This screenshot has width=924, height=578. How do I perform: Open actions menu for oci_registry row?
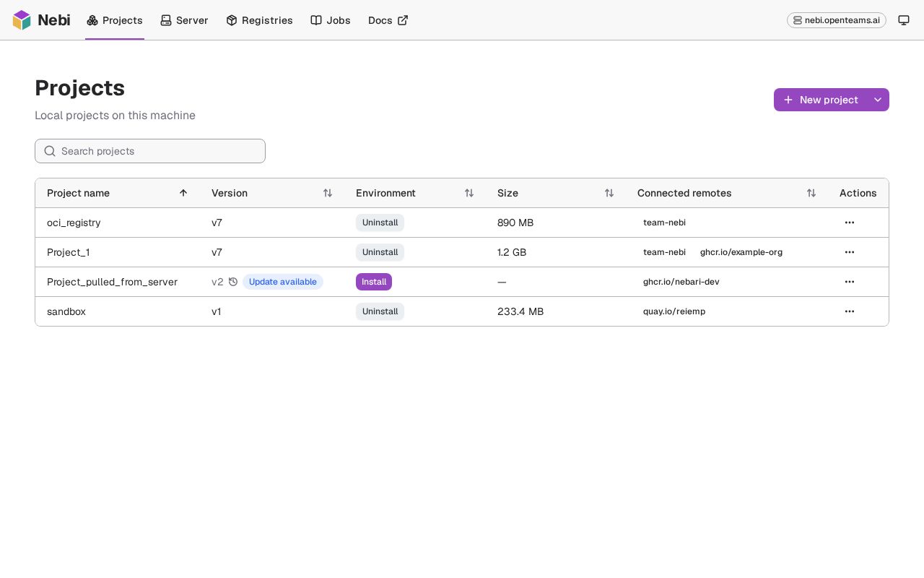pyautogui.click(x=850, y=223)
